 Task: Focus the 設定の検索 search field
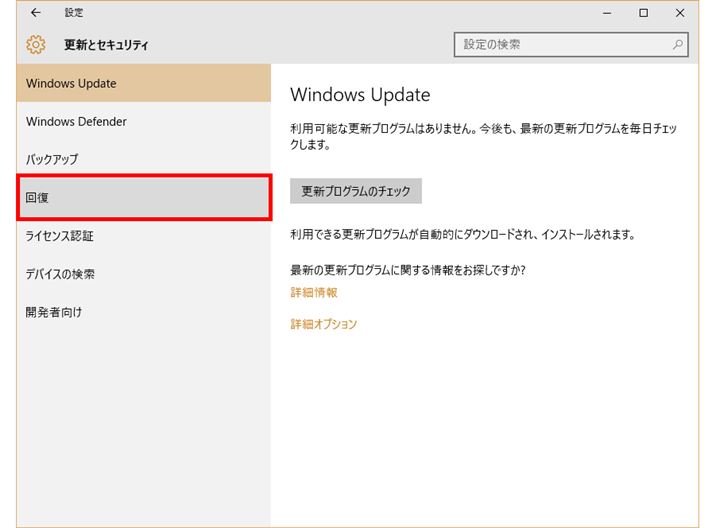[571, 44]
